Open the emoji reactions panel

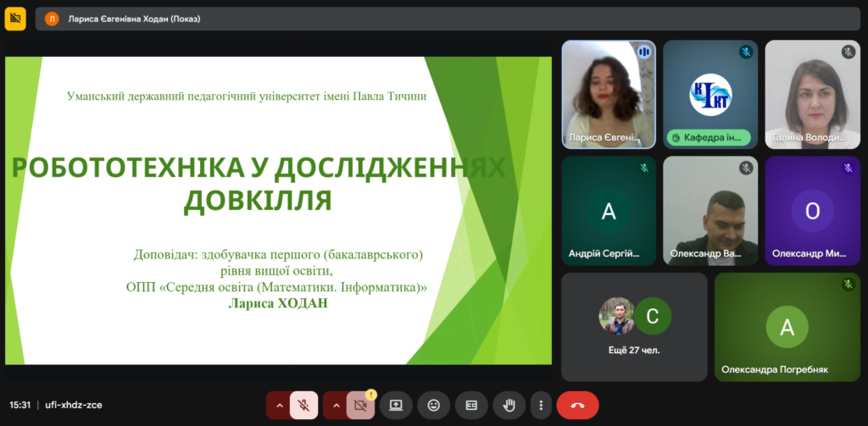pyautogui.click(x=433, y=406)
